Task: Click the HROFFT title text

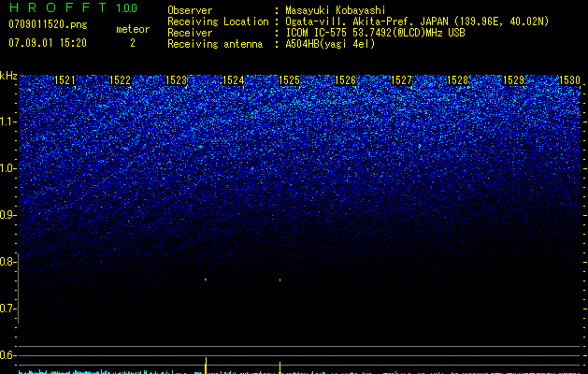Action: [58, 7]
